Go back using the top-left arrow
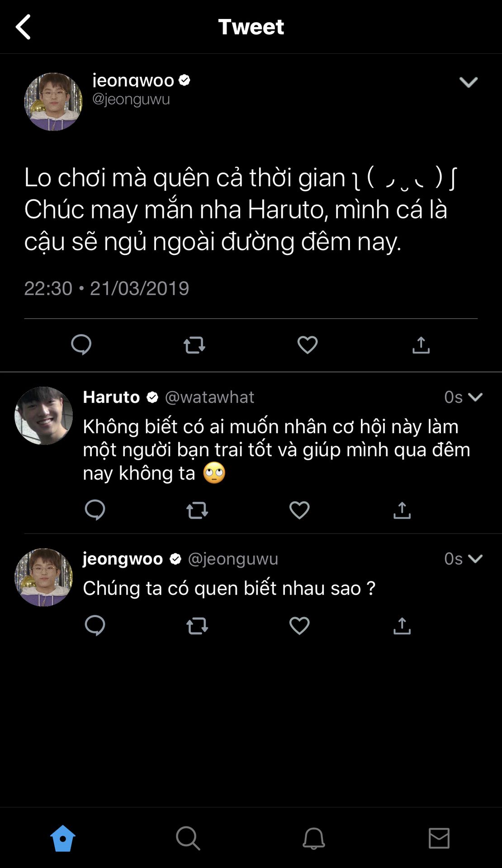 click(x=24, y=27)
